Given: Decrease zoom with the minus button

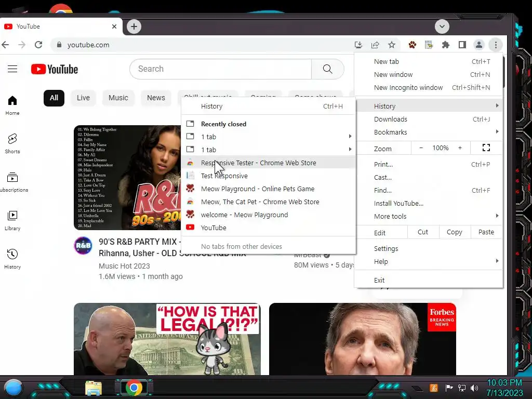Looking at the screenshot, I should (421, 148).
